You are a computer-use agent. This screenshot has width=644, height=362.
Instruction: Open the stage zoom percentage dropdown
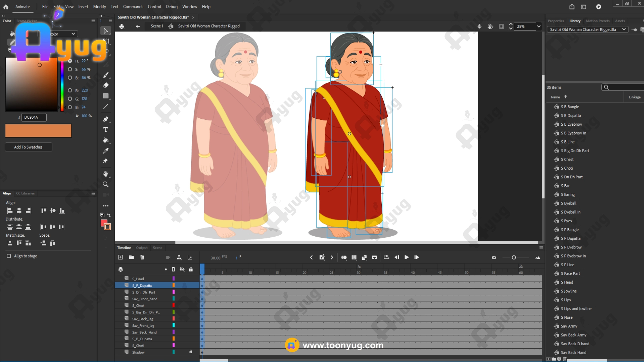coord(539,26)
